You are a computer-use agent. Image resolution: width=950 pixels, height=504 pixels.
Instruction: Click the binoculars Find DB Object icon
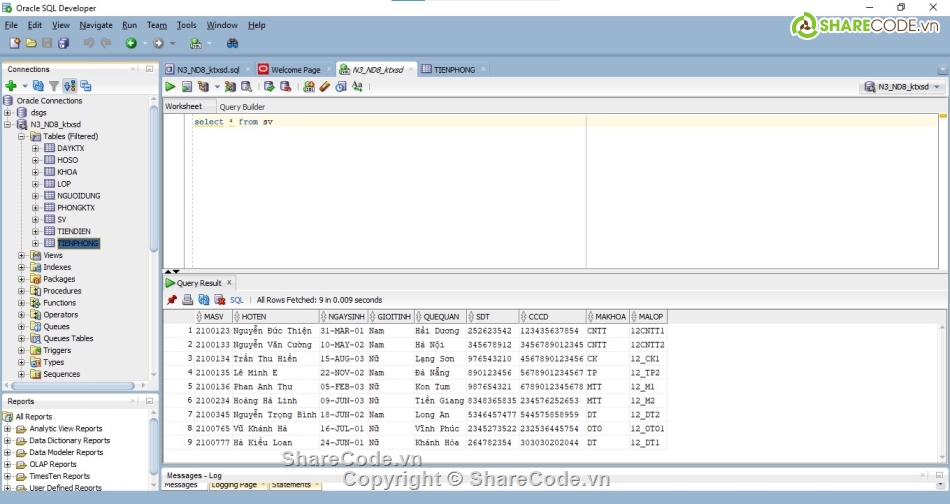pos(232,43)
